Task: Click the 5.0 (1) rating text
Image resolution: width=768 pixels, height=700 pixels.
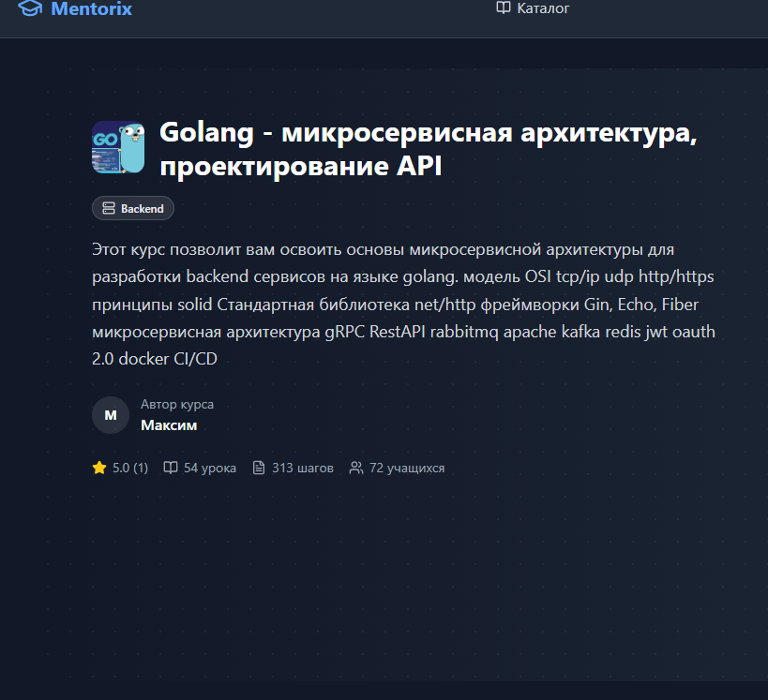Action: pyautogui.click(x=130, y=468)
